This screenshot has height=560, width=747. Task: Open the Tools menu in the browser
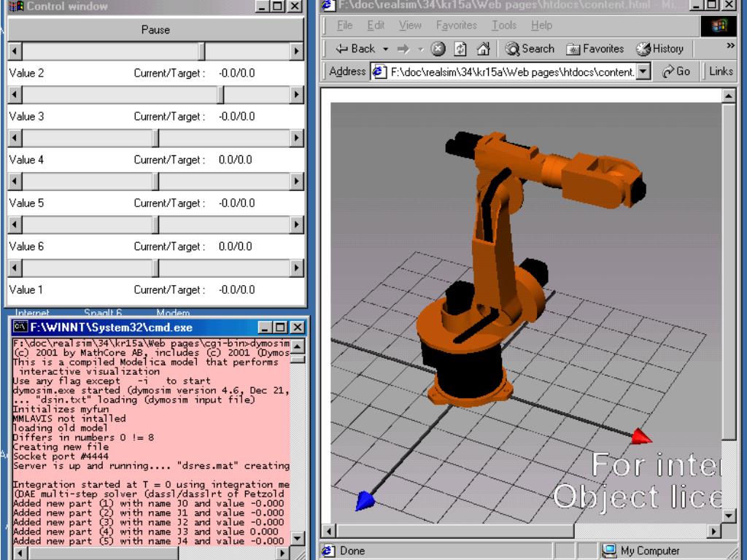[x=504, y=26]
